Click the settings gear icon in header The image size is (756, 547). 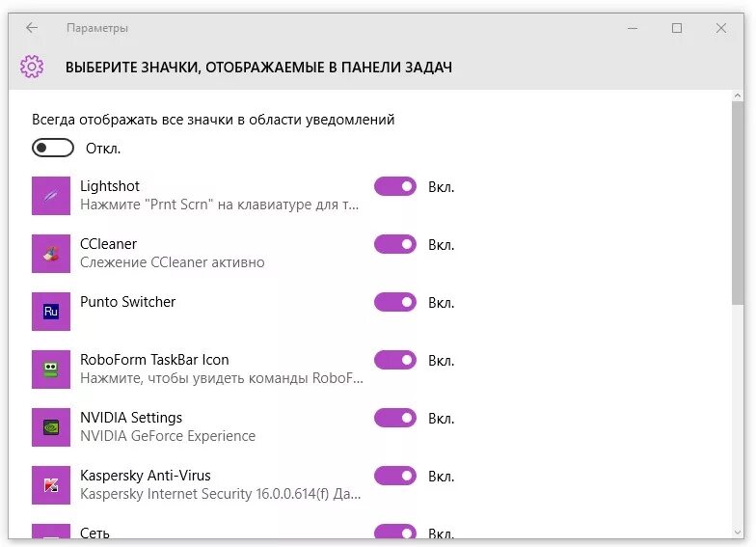(32, 67)
